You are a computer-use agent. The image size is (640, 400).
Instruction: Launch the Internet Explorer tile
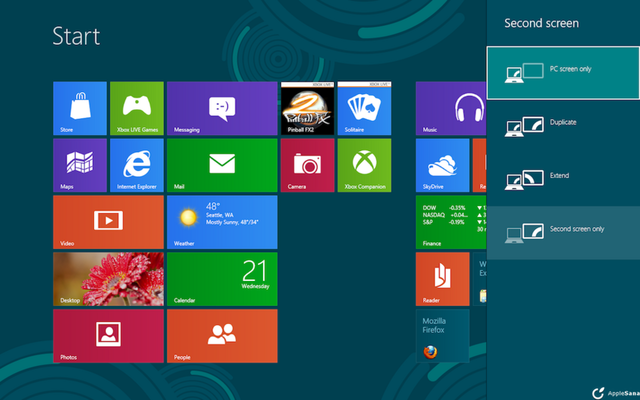coord(137,165)
